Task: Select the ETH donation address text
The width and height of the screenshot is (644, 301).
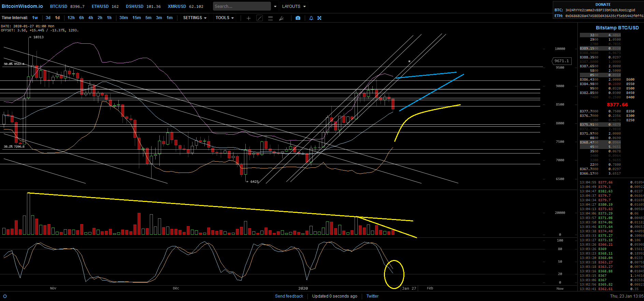Action: click(x=604, y=16)
